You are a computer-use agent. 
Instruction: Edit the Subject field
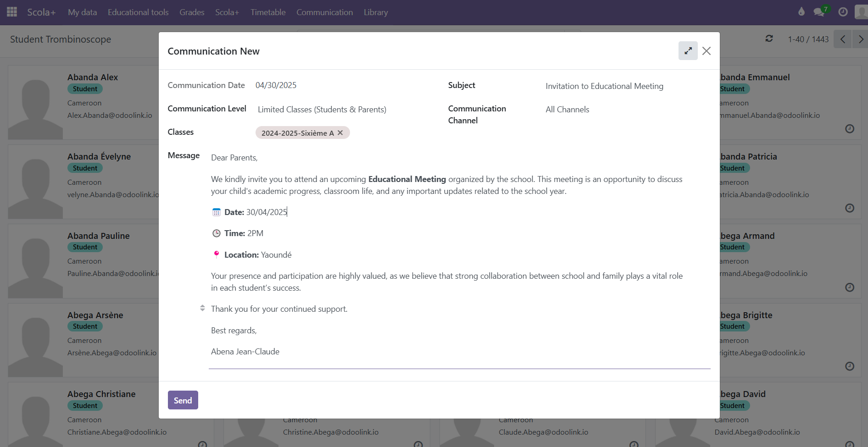click(x=627, y=86)
